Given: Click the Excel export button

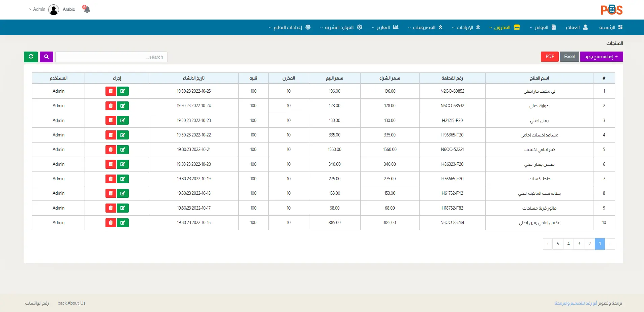Looking at the screenshot, I should tap(569, 57).
